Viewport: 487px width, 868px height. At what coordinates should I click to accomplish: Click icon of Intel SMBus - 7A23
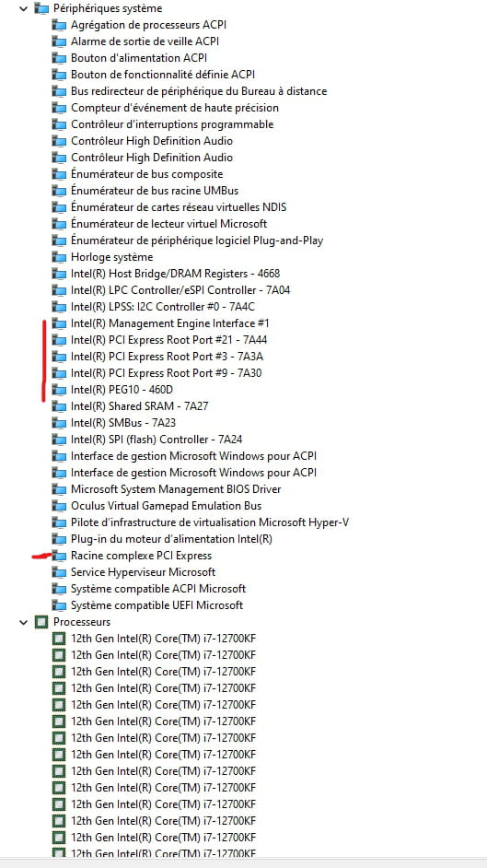pyautogui.click(x=59, y=423)
